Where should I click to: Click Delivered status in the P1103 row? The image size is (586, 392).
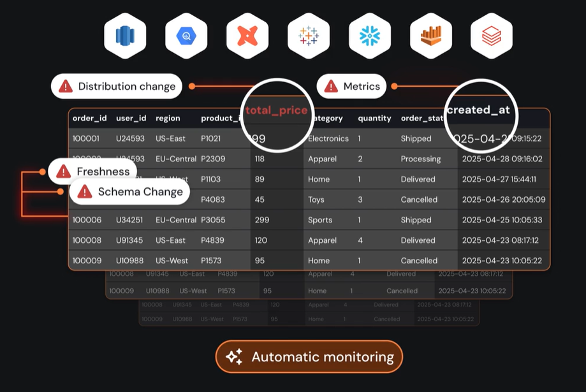pyautogui.click(x=418, y=179)
